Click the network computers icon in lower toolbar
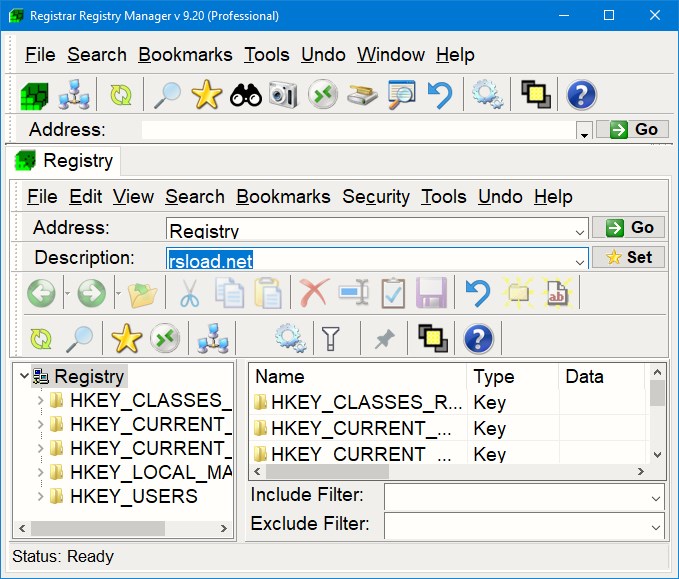This screenshot has width=679, height=579. [x=213, y=339]
